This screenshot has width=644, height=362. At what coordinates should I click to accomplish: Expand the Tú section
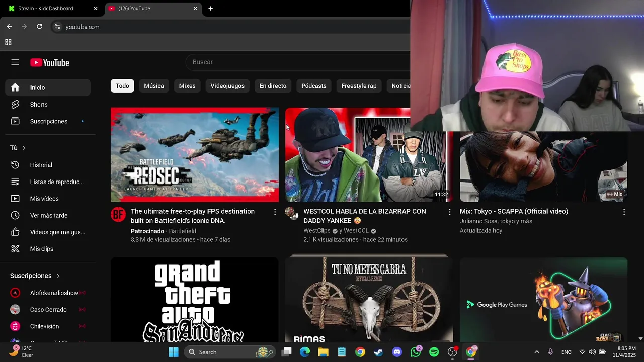[x=18, y=148]
